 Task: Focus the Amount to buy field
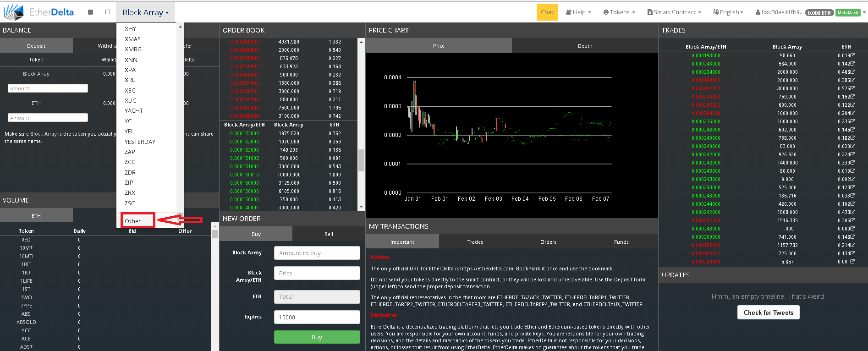point(317,253)
